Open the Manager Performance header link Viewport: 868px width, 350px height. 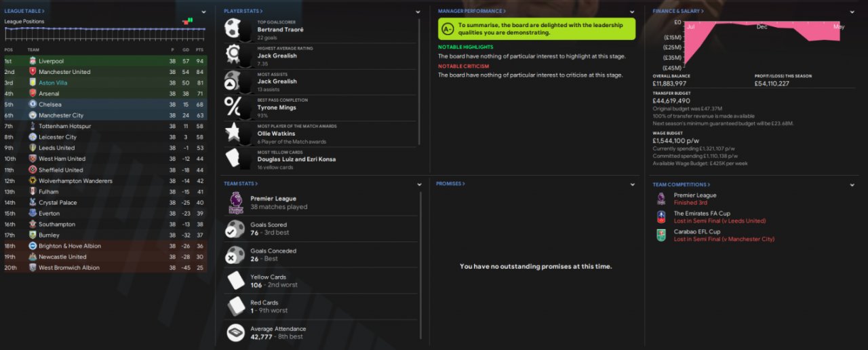(471, 12)
